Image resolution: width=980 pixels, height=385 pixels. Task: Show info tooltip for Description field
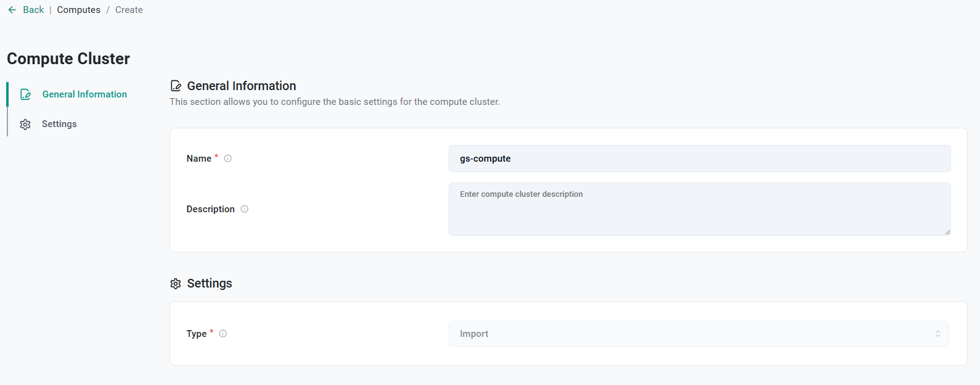(x=245, y=209)
